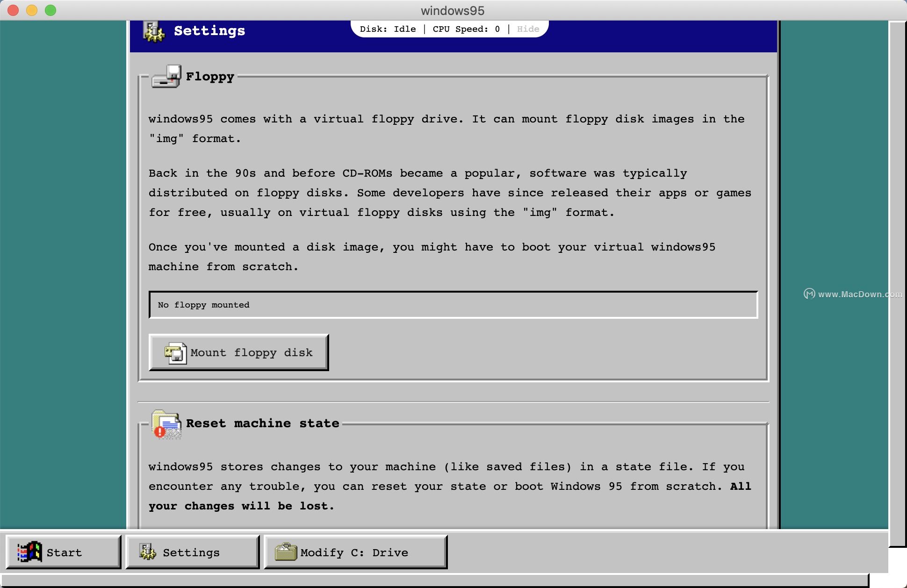Hide the disk and CPU status bar
The image size is (907, 588).
pos(528,29)
